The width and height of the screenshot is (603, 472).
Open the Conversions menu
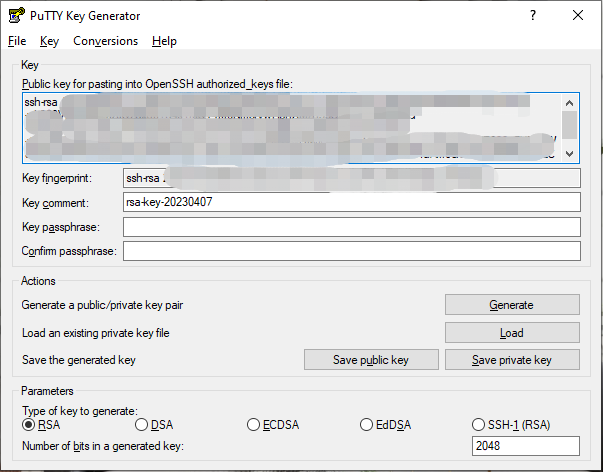(x=105, y=41)
